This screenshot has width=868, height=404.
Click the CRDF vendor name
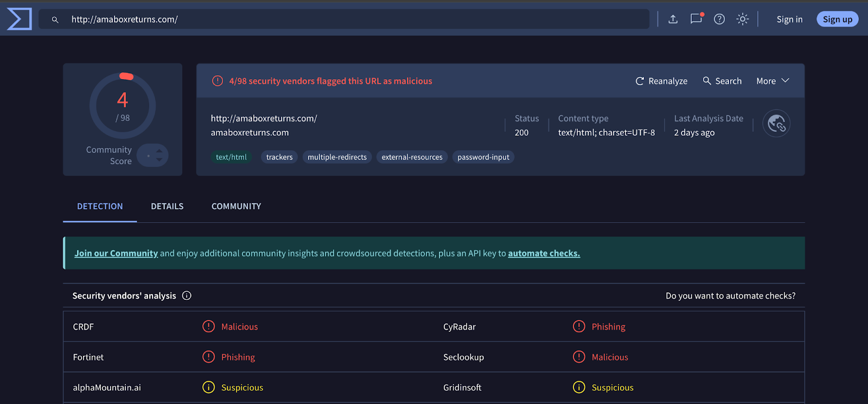pos(83,326)
